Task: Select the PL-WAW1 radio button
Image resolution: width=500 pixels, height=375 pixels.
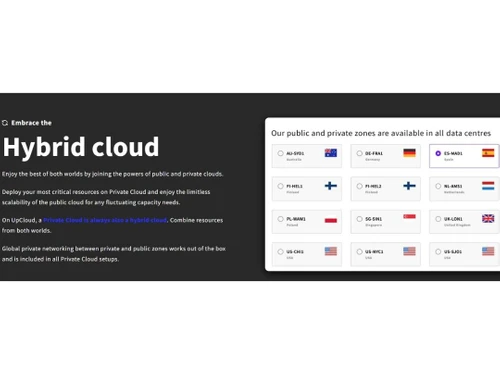Action: coord(280,219)
